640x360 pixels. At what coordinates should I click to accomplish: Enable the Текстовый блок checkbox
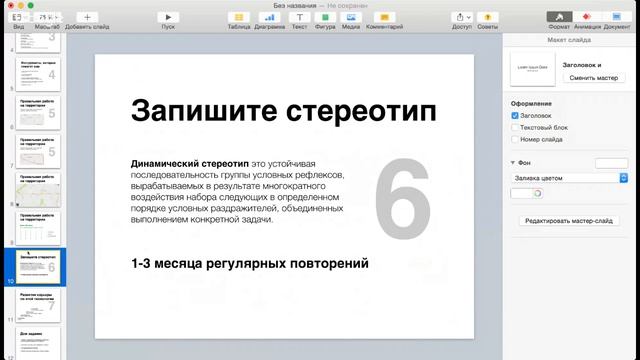click(x=515, y=127)
